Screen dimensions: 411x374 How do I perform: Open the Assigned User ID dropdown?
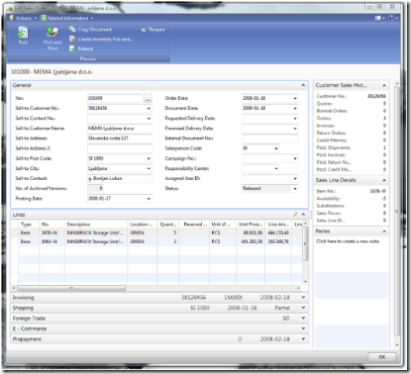click(295, 179)
